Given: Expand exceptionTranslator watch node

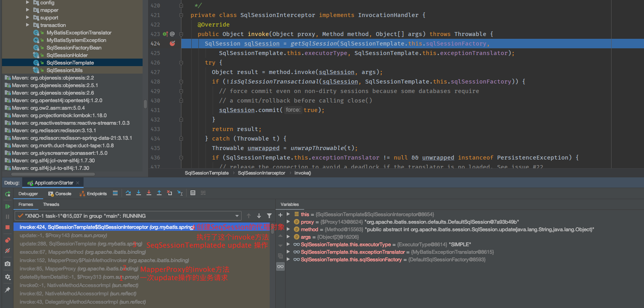Looking at the screenshot, I should (288, 252).
